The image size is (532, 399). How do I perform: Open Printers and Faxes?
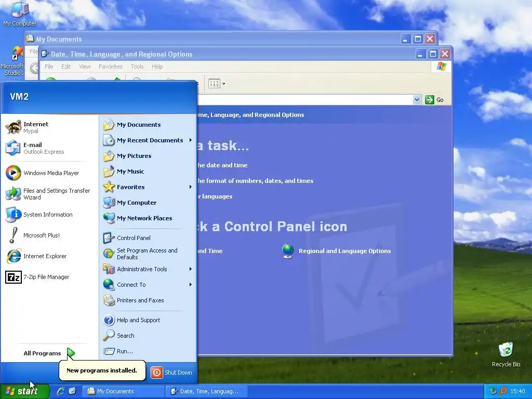pos(148,300)
